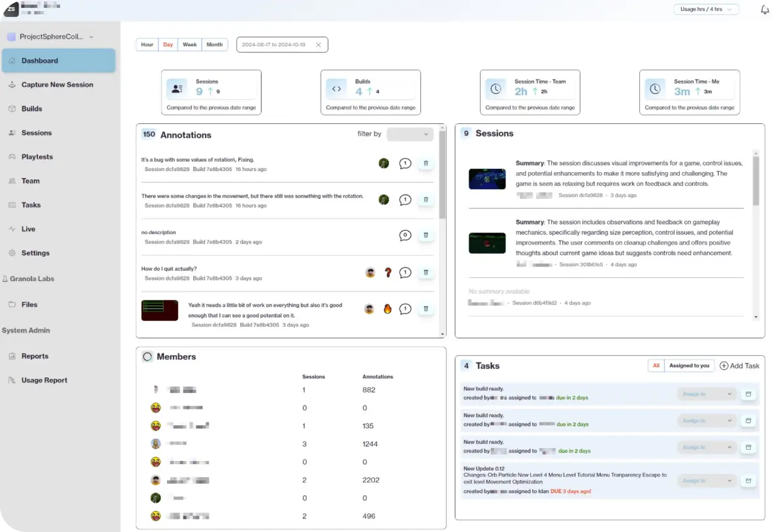Screen dimensions: 775x532
Task: Open the first session thumbnail image
Action: click(x=487, y=179)
